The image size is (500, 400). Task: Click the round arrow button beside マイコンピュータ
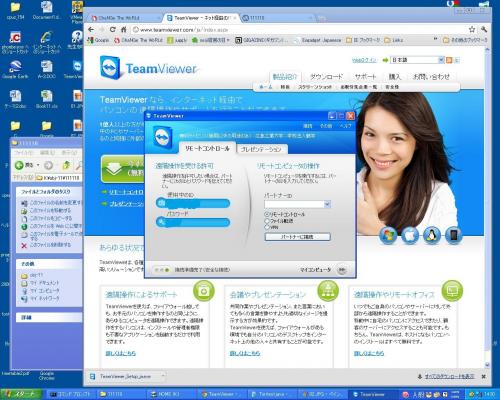coord(342,269)
